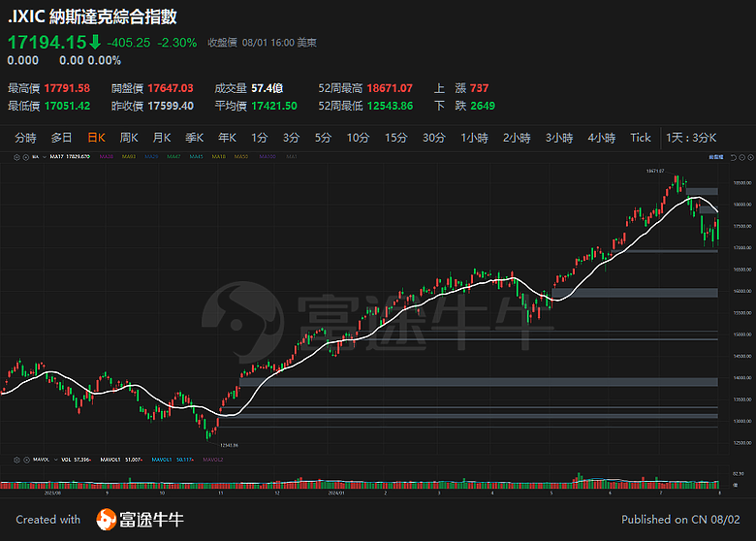The height and width of the screenshot is (541, 756).
Task: Click the 開盤價 value 17647.03
Action: coord(171,88)
